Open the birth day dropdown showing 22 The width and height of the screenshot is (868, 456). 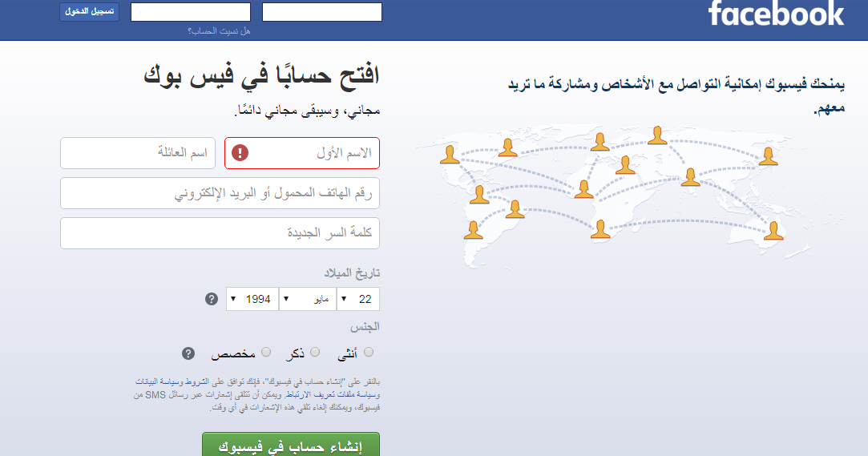click(358, 299)
